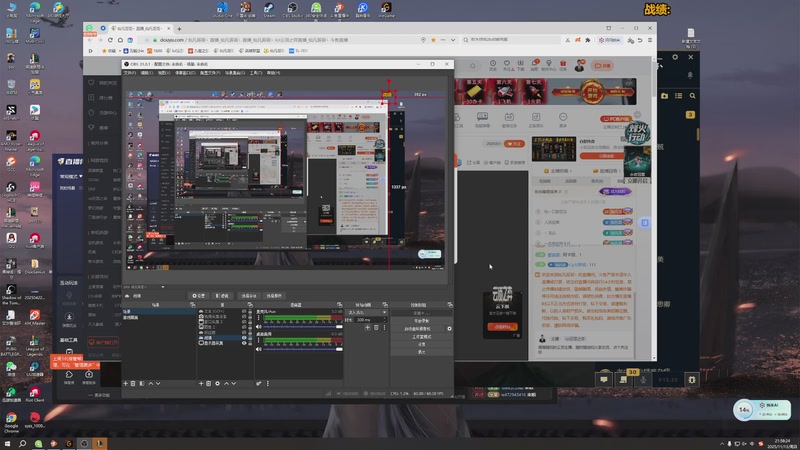800x450 pixels.
Task: Remove the scene transition with trash icon
Action: (x=376, y=328)
